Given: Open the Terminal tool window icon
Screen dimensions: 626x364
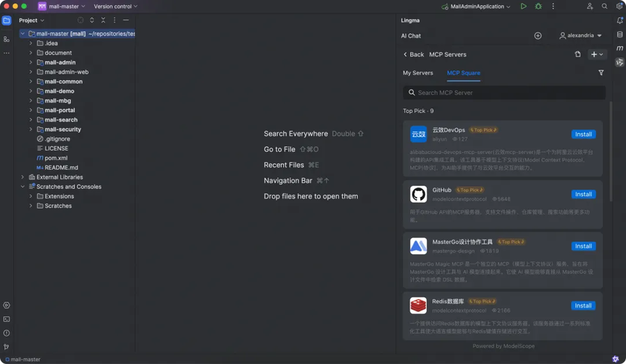Looking at the screenshot, I should pos(7,319).
